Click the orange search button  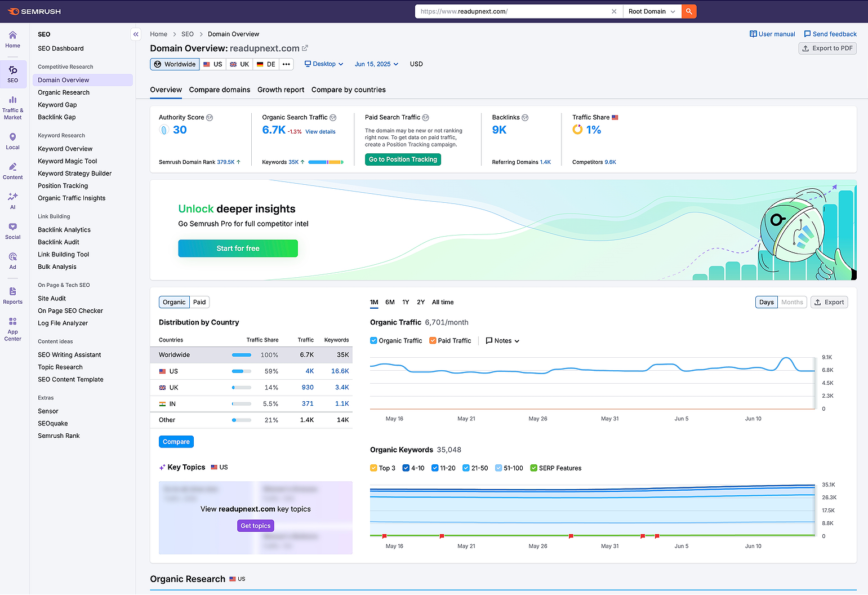click(689, 11)
